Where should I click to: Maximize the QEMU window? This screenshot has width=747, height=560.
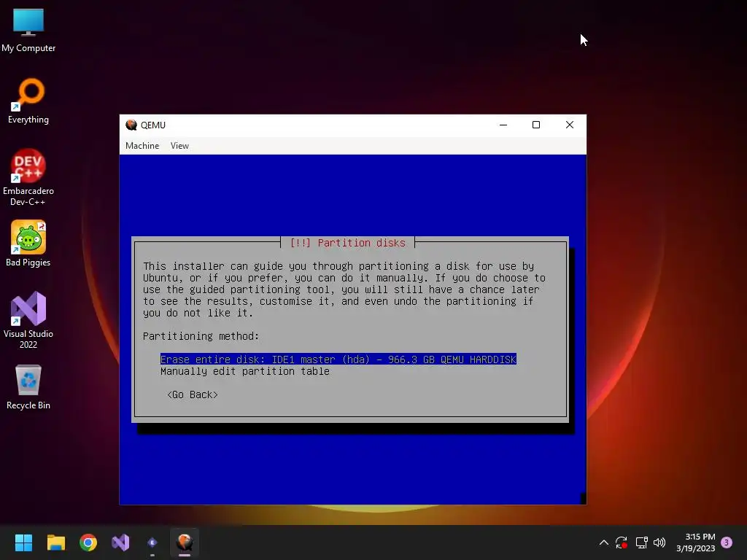pos(536,125)
